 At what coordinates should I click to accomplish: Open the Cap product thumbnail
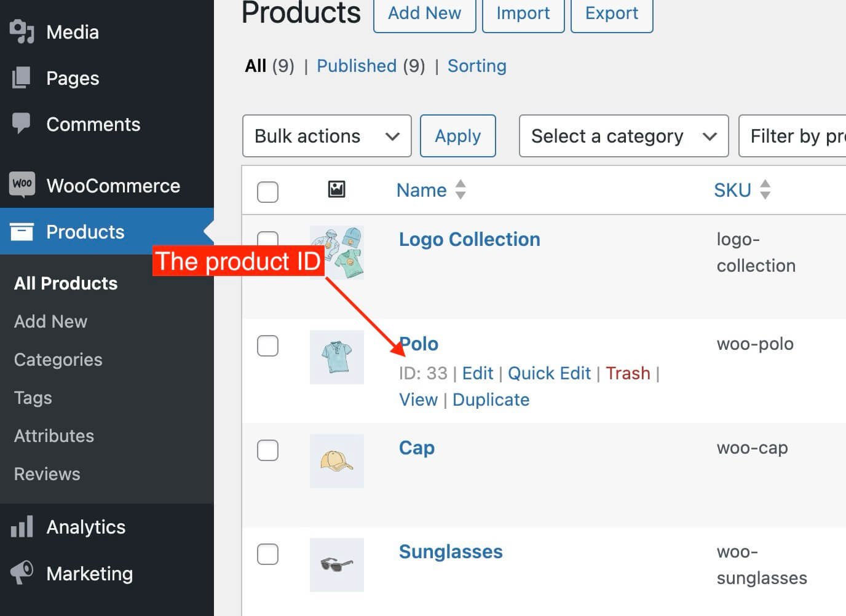point(337,461)
